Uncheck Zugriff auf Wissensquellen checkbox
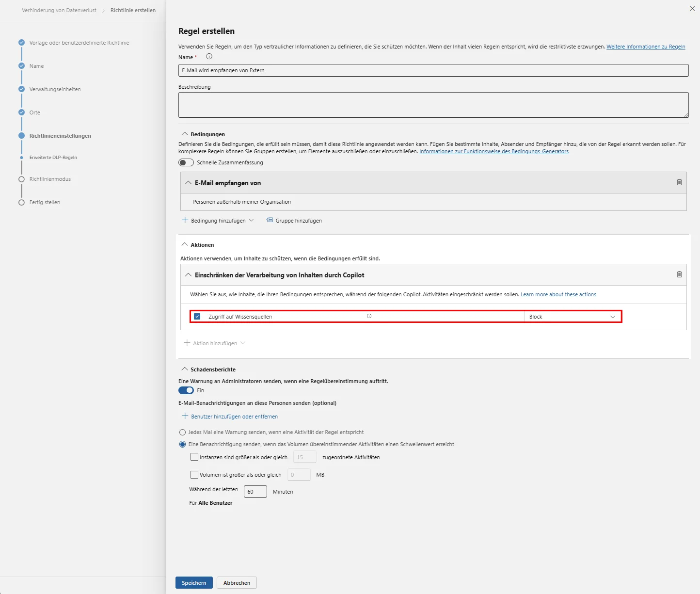 197,317
